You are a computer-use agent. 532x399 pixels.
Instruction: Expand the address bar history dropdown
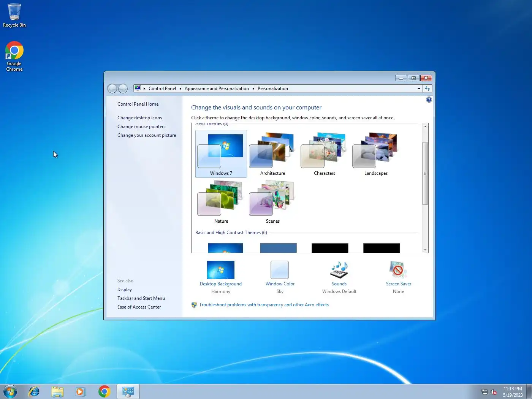tap(419, 89)
